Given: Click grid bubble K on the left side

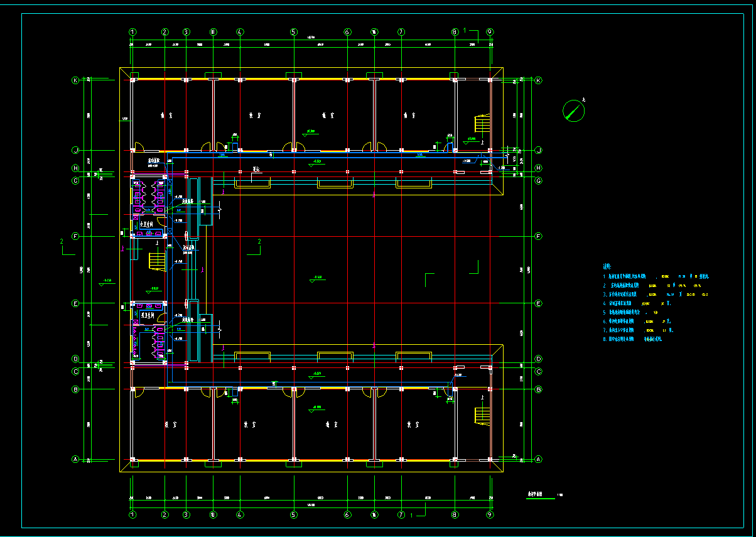Looking at the screenshot, I should 75,80.
